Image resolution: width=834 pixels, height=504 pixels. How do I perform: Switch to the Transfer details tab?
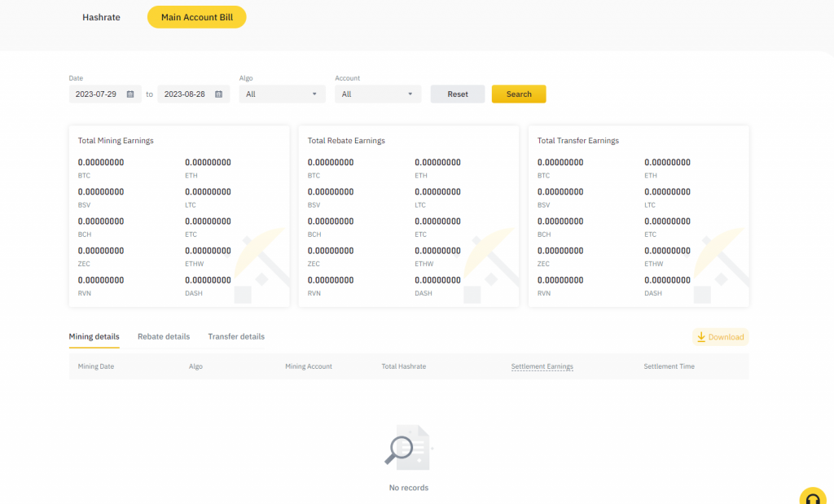click(x=236, y=336)
